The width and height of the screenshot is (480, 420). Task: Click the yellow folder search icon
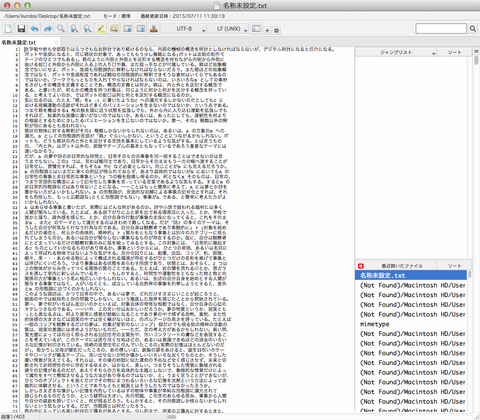[114, 29]
